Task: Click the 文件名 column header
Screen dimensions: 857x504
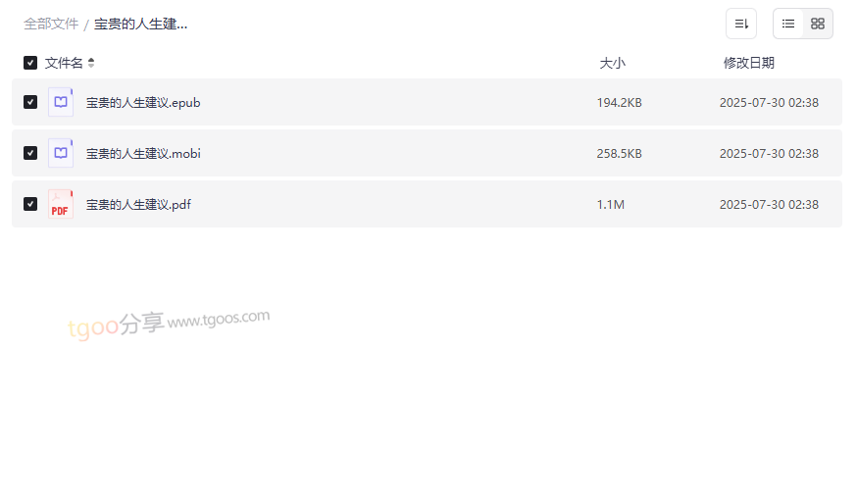Action: pos(64,63)
